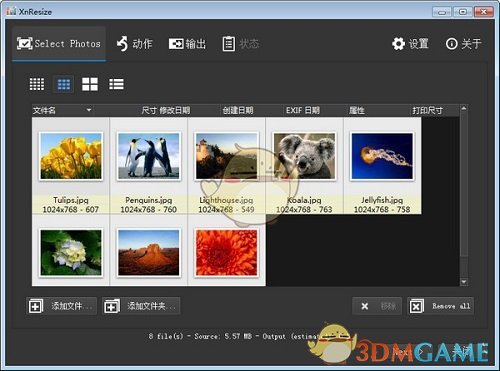Select the hydrangea flower thumbnail
The height and width of the screenshot is (371, 500).
pos(71,253)
